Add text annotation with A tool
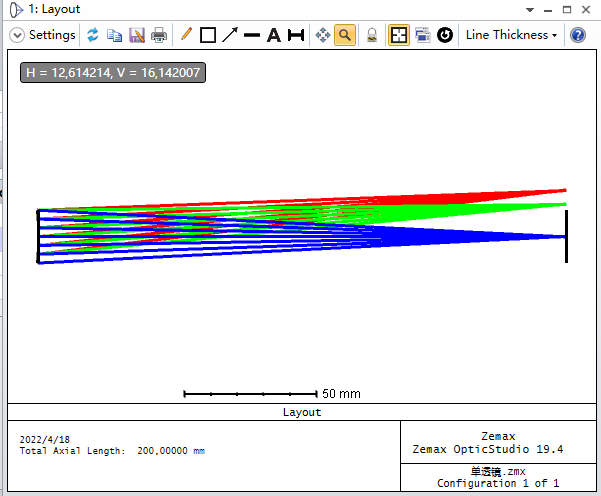Screen dimensions: 601x496 click(274, 35)
